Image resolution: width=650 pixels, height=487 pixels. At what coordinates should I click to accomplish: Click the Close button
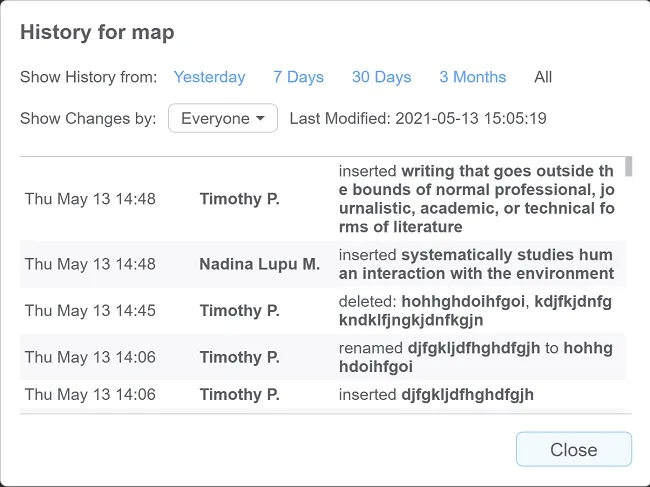point(573,450)
